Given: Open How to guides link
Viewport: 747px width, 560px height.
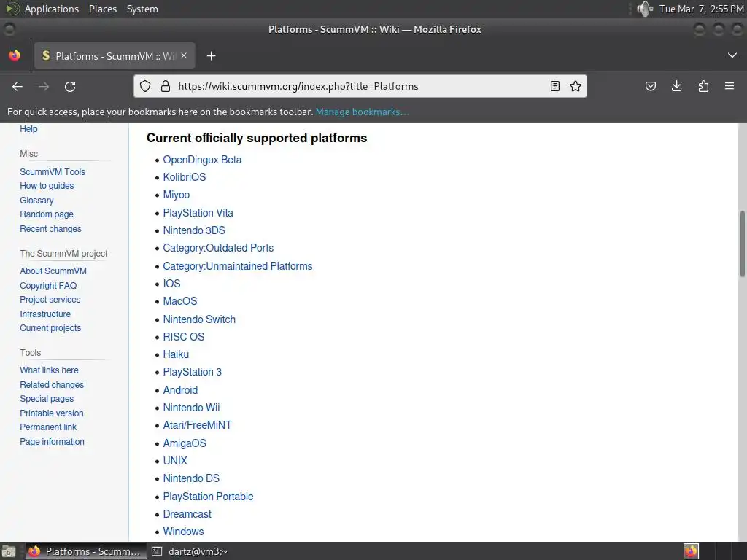Looking at the screenshot, I should pos(47,186).
